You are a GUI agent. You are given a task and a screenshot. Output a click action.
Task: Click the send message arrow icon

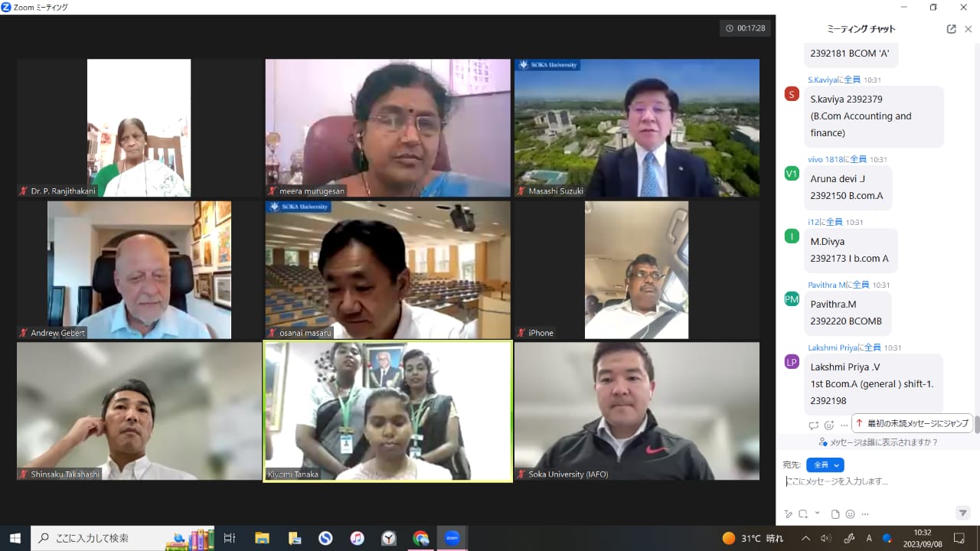pos(963,513)
